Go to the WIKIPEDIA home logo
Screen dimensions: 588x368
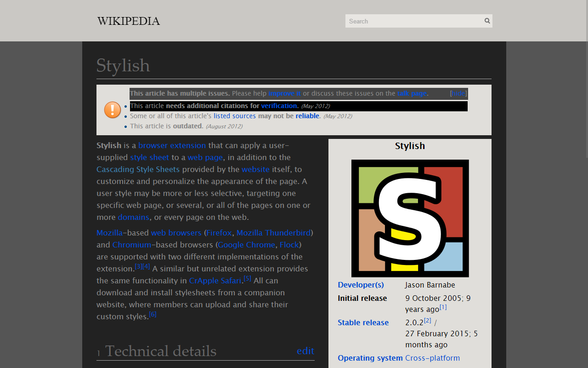click(x=129, y=21)
